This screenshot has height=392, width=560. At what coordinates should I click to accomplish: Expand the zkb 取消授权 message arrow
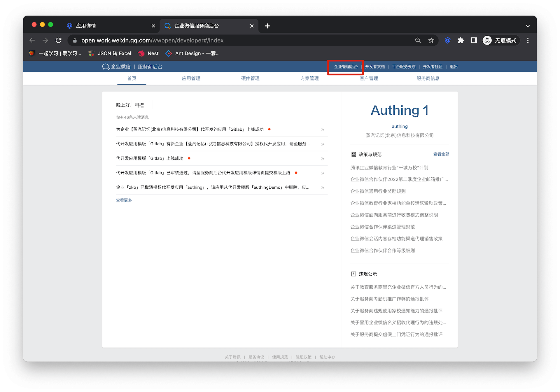click(322, 188)
